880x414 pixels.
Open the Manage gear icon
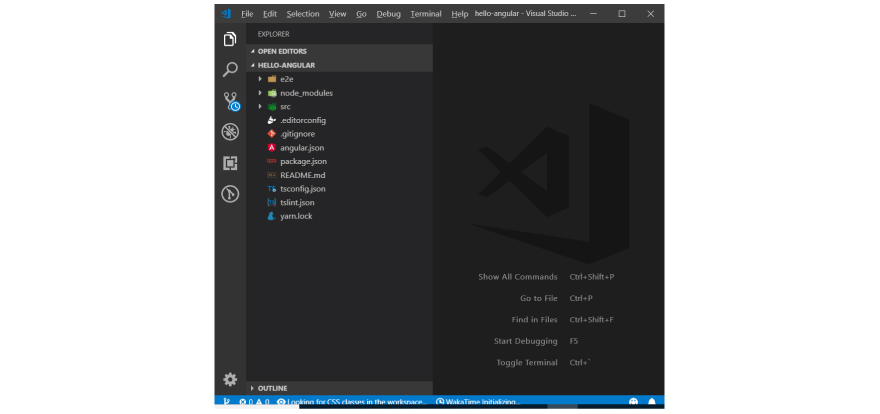tap(230, 380)
